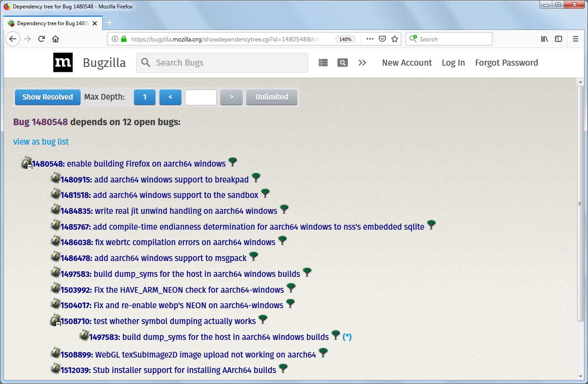Image resolution: width=588 pixels, height=384 pixels.
Task: Open bug 1503992 HAVE_ARM_NEON check link
Action: [172, 290]
